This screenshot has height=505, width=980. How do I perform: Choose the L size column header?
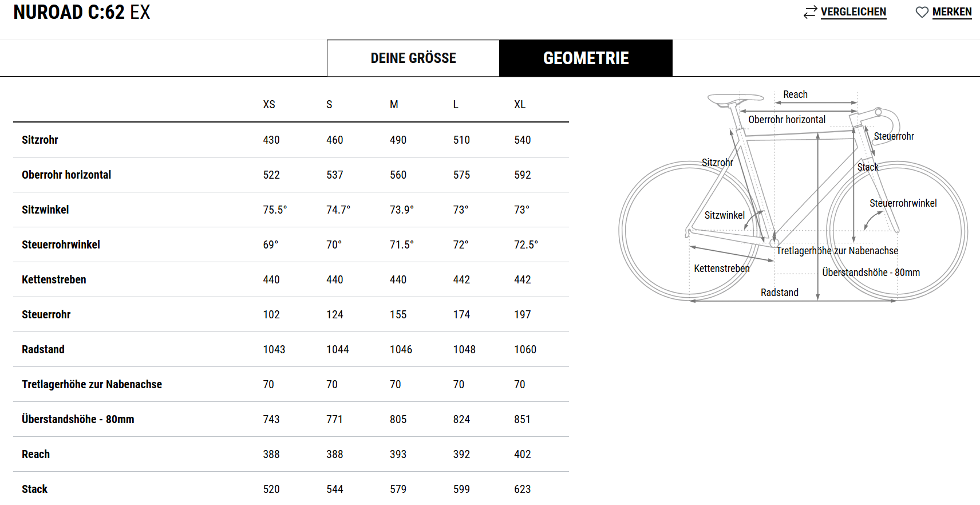point(456,105)
